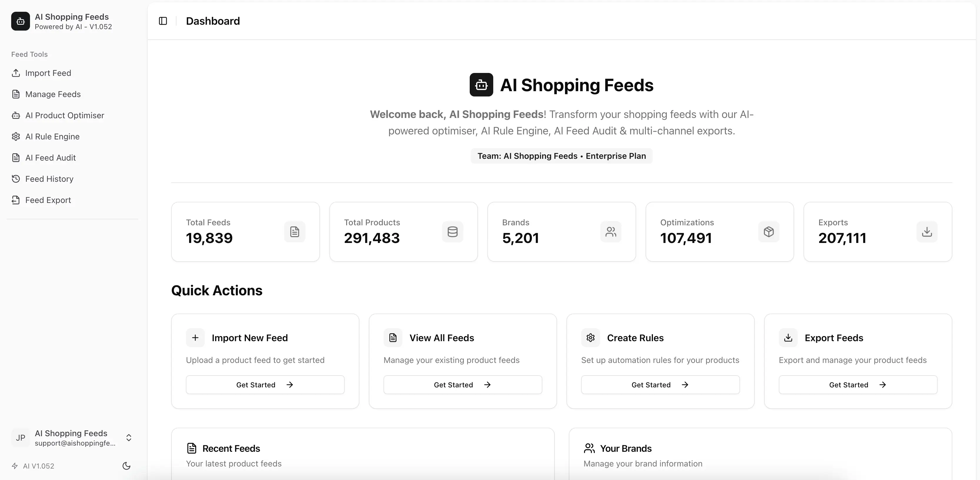Select Manage Feeds in the sidebar
This screenshot has height=480, width=980.
click(x=52, y=94)
